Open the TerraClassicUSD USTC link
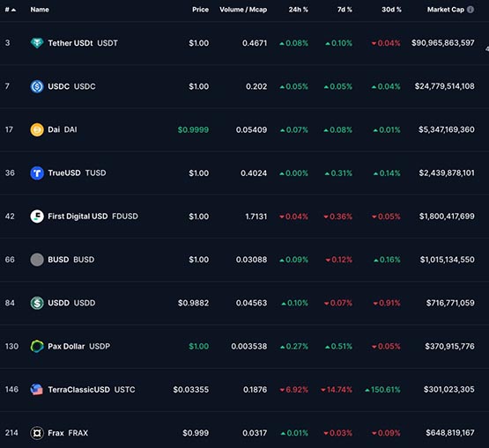 point(92,389)
